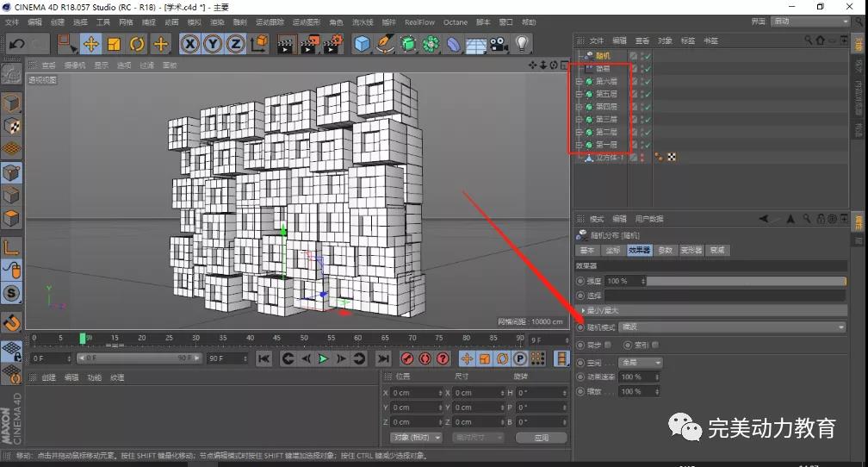Switch to the 参数 tab

(x=665, y=250)
